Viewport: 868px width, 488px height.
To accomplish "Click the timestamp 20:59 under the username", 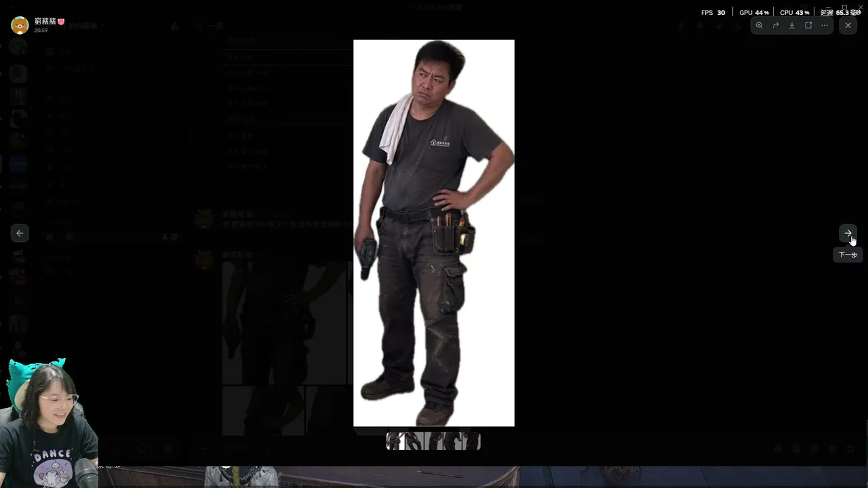I will [x=41, y=30].
